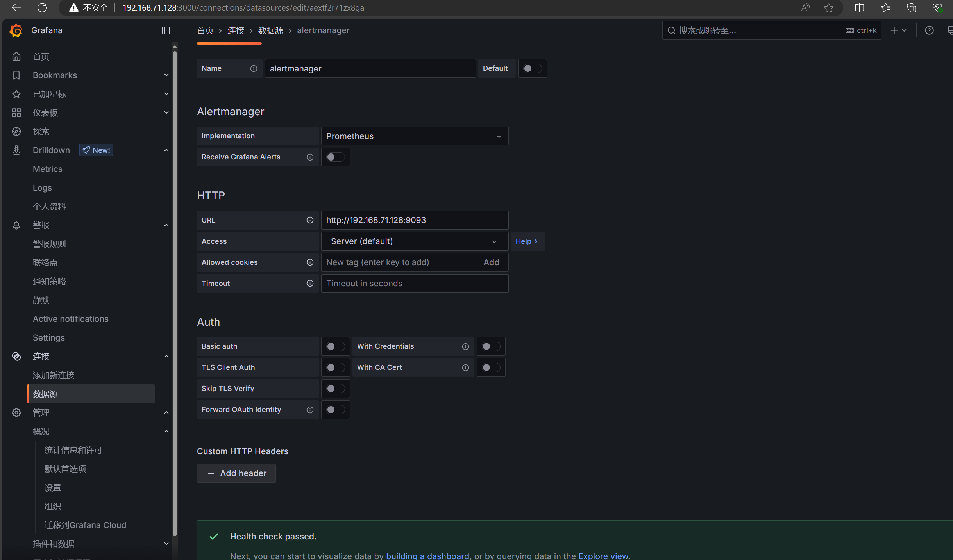Expand the Bookmarks section chevron
Image resolution: width=953 pixels, height=560 pixels.
click(x=166, y=75)
